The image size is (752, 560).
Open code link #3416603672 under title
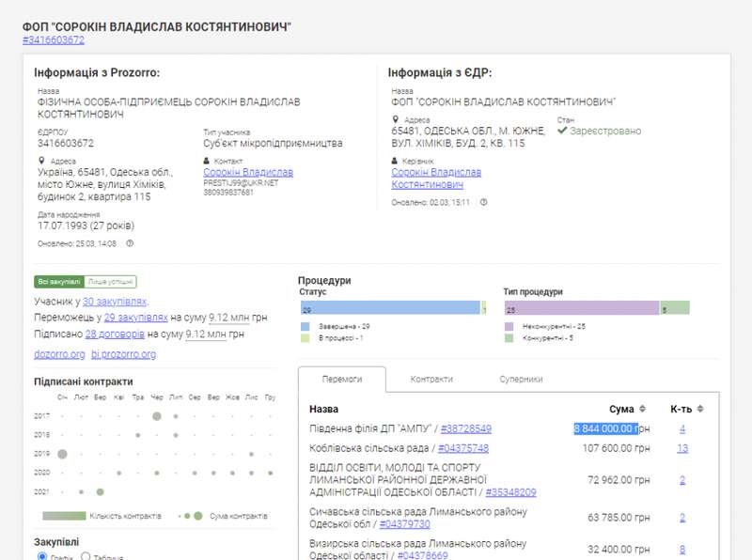tap(54, 40)
